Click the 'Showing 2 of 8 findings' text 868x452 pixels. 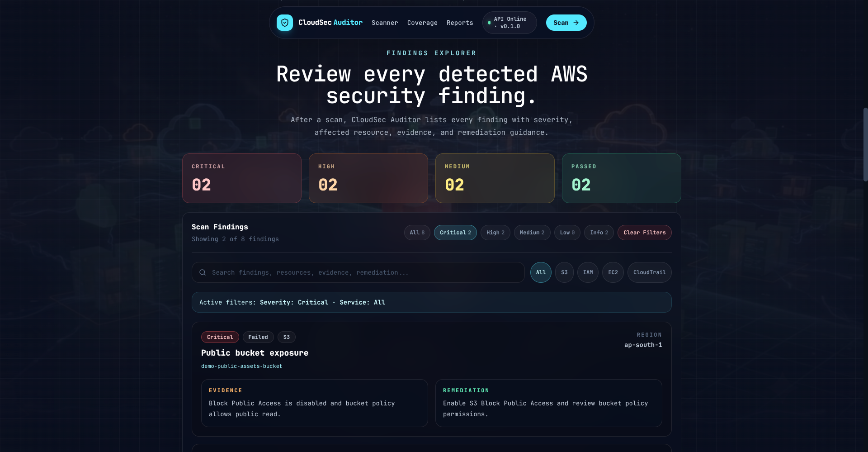tap(235, 239)
